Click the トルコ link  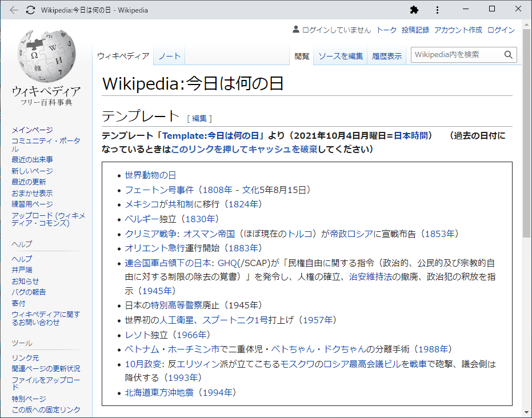tap(299, 234)
